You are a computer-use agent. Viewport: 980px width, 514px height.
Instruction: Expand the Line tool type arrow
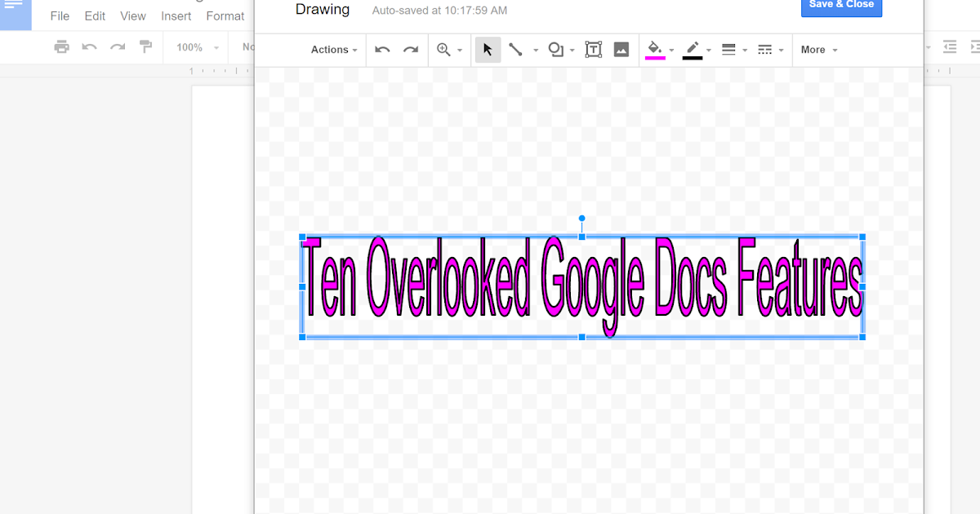coord(536,51)
